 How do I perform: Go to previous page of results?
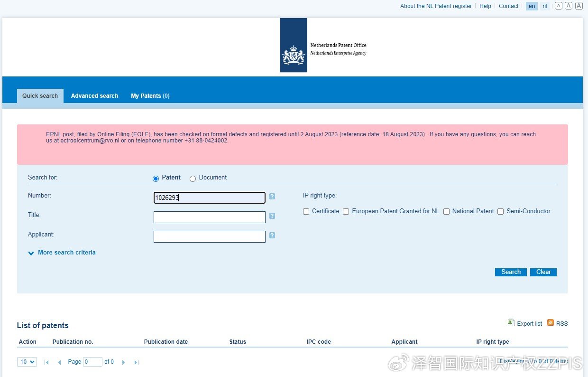point(59,362)
